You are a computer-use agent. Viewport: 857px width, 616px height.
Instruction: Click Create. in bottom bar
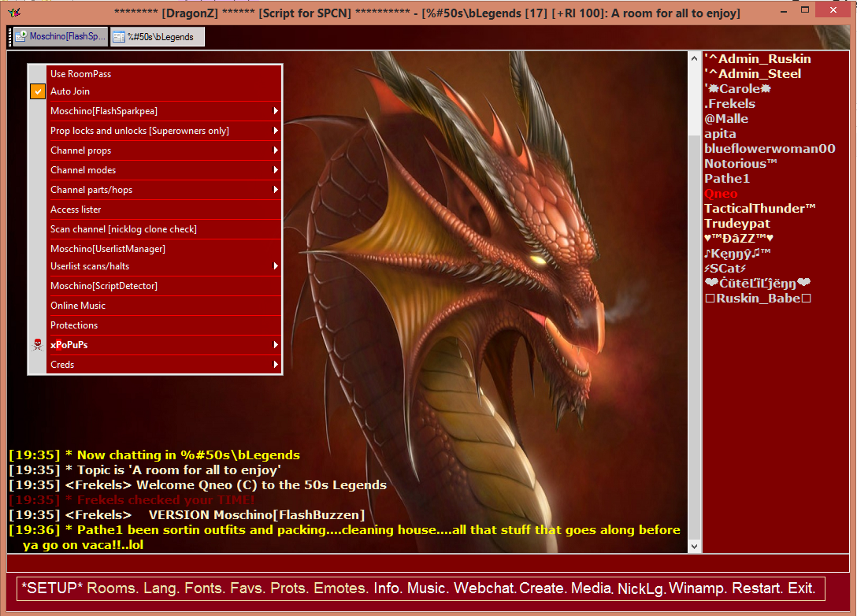[x=543, y=588]
